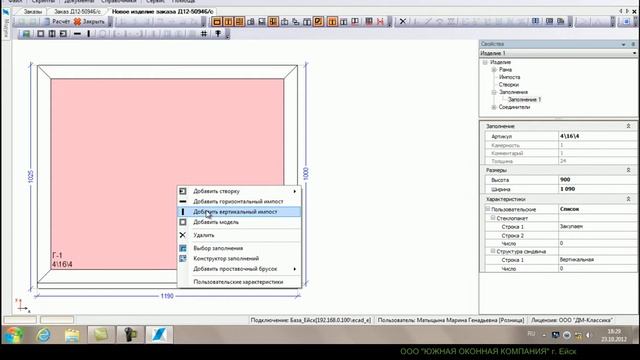640x360 pixels.
Task: Choose Удалить in the context menu
Action: coord(239,235)
